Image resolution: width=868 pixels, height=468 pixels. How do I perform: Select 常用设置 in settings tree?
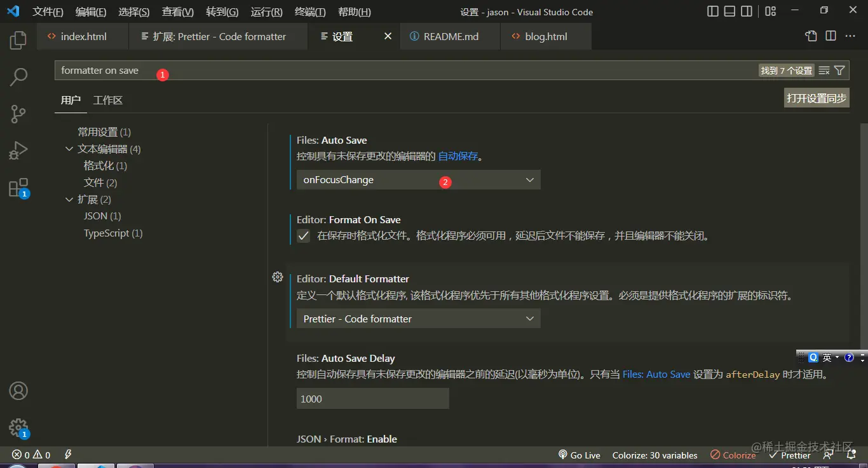pos(104,132)
